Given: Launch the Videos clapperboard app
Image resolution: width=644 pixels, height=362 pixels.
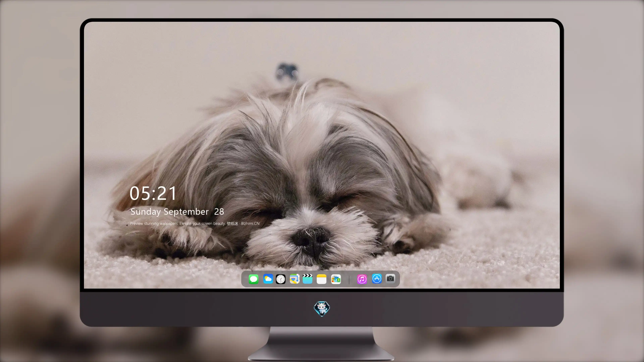Looking at the screenshot, I should (x=308, y=279).
